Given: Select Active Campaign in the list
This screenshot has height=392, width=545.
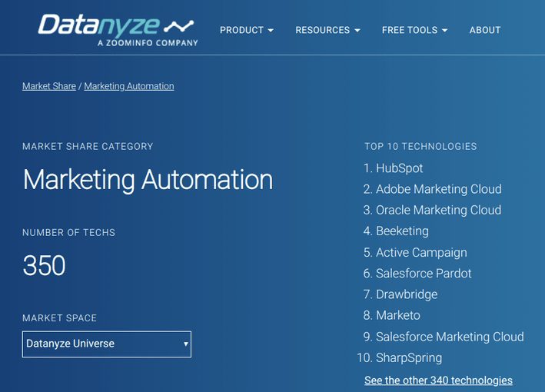Looking at the screenshot, I should pyautogui.click(x=421, y=252).
